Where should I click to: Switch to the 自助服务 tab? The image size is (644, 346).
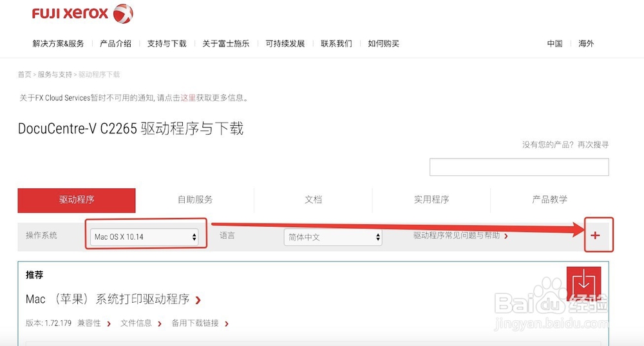(x=195, y=200)
